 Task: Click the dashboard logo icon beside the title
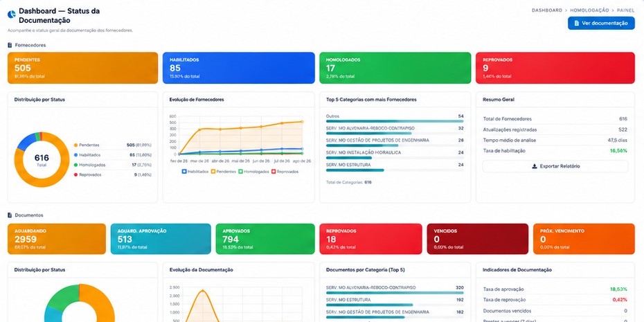click(12, 15)
